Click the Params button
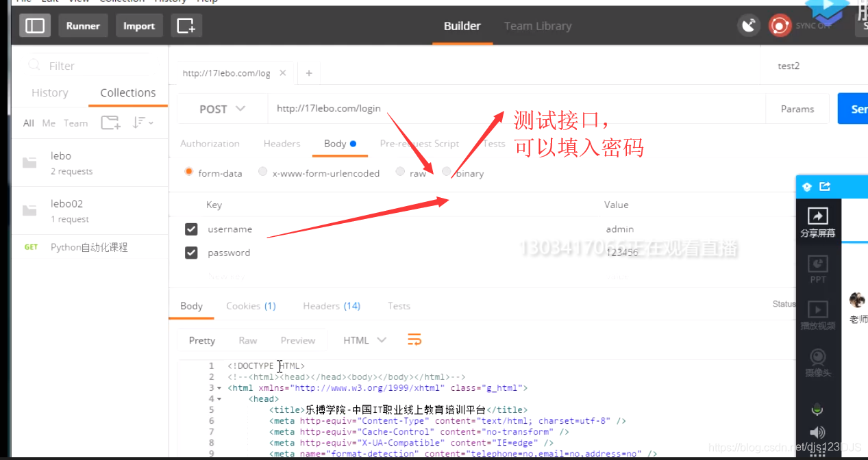Image resolution: width=868 pixels, height=460 pixels. [797, 109]
